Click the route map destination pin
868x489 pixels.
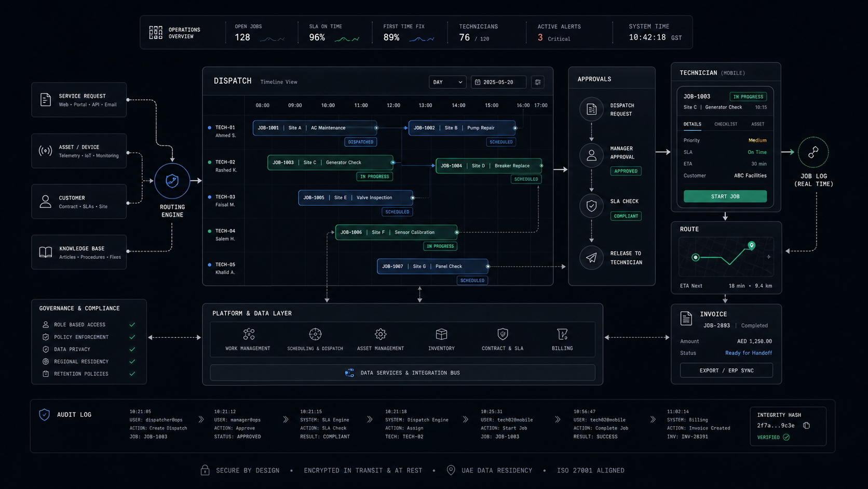click(x=751, y=245)
